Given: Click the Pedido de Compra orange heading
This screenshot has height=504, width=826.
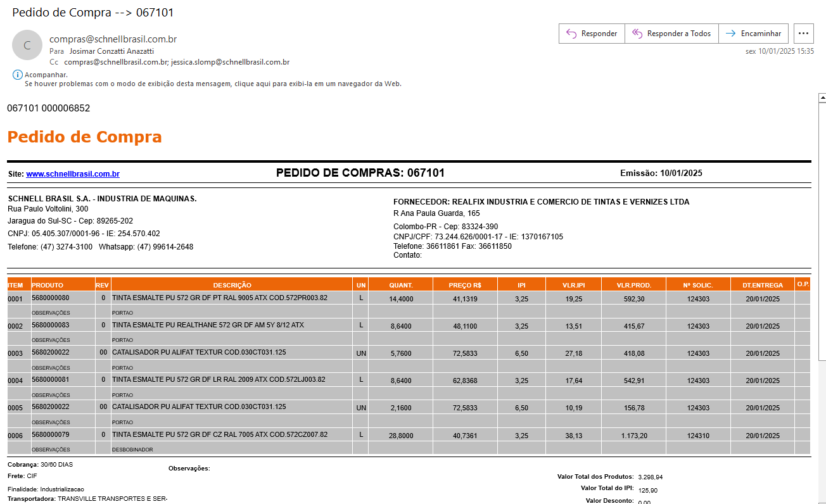Looking at the screenshot, I should 84,137.
